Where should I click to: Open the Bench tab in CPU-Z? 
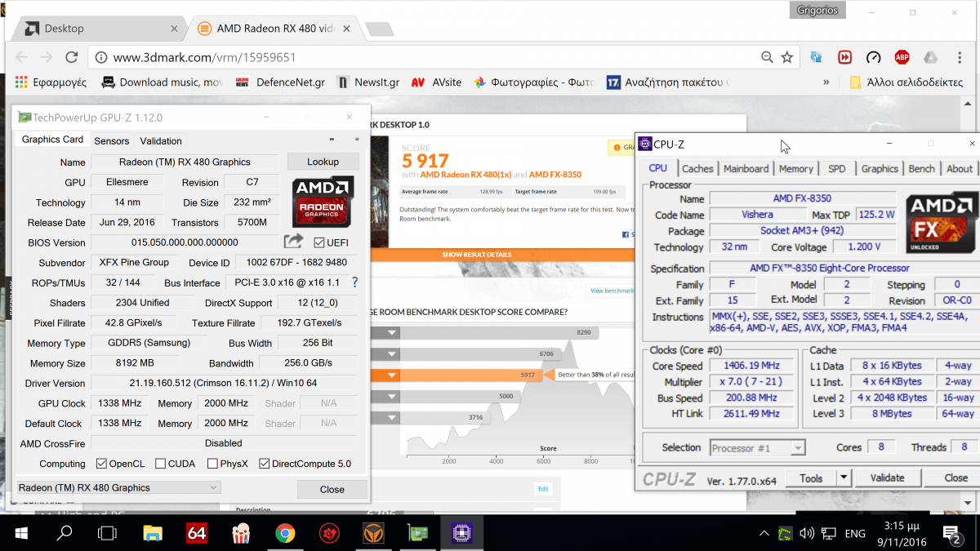pos(922,168)
